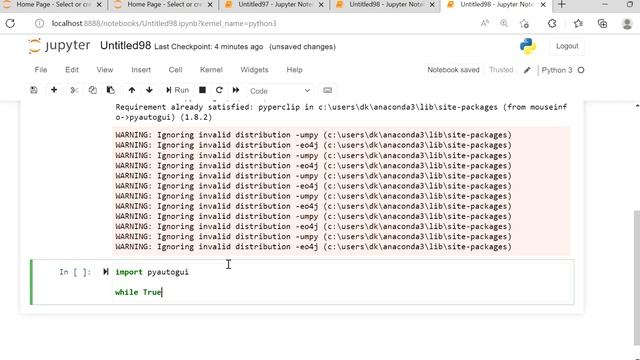The width and height of the screenshot is (640, 360).
Task: Click the Python logo icon
Action: click(528, 46)
